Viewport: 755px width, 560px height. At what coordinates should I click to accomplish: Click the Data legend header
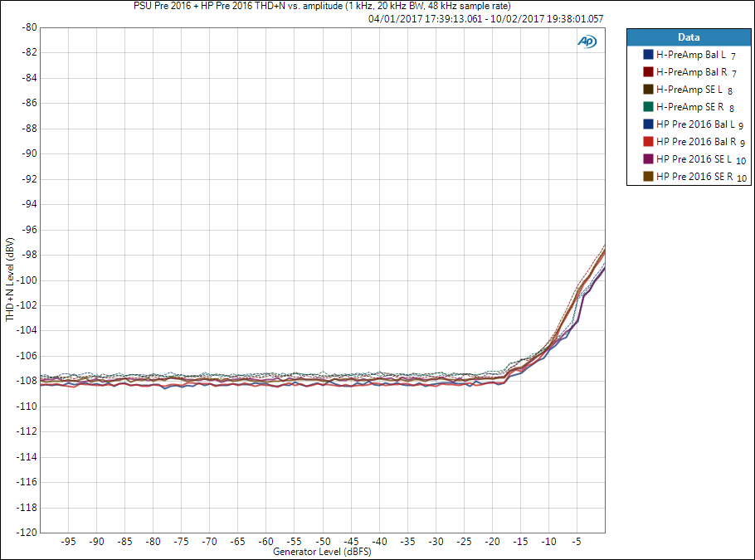point(689,37)
